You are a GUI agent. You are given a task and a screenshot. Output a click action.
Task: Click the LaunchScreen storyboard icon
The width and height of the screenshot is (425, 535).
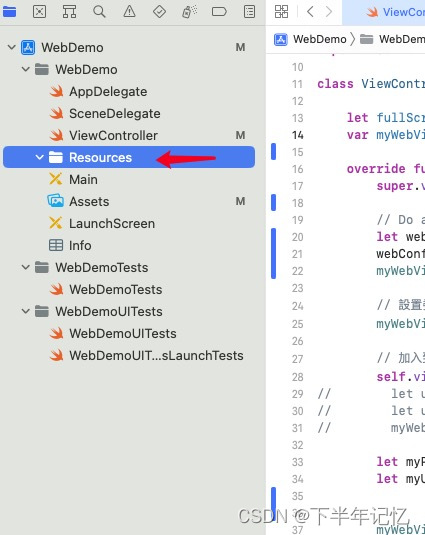(x=56, y=223)
